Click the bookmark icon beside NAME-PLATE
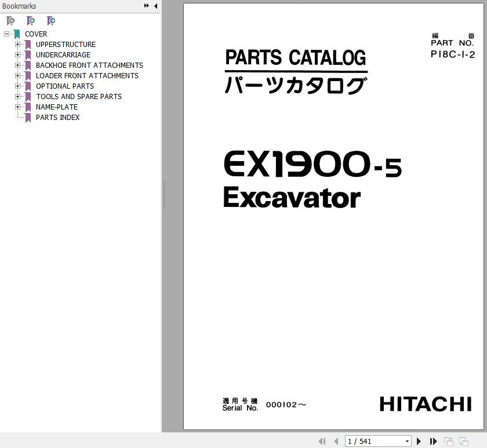The image size is (487, 448). click(28, 107)
